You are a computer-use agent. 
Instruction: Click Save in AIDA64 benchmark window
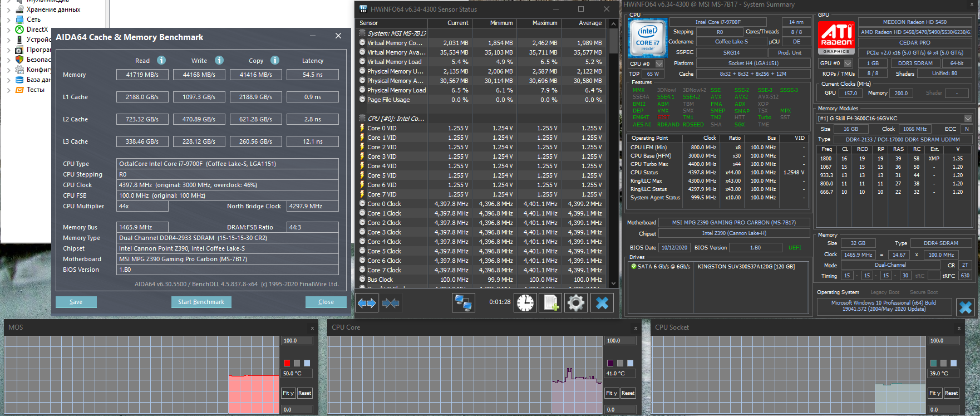[x=76, y=302]
